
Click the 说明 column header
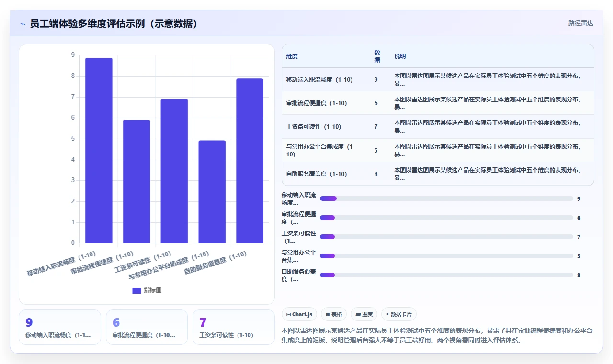(x=400, y=56)
